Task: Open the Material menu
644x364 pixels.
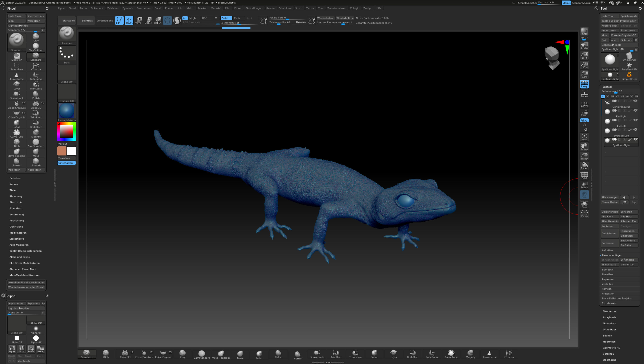Action: pyautogui.click(x=216, y=8)
